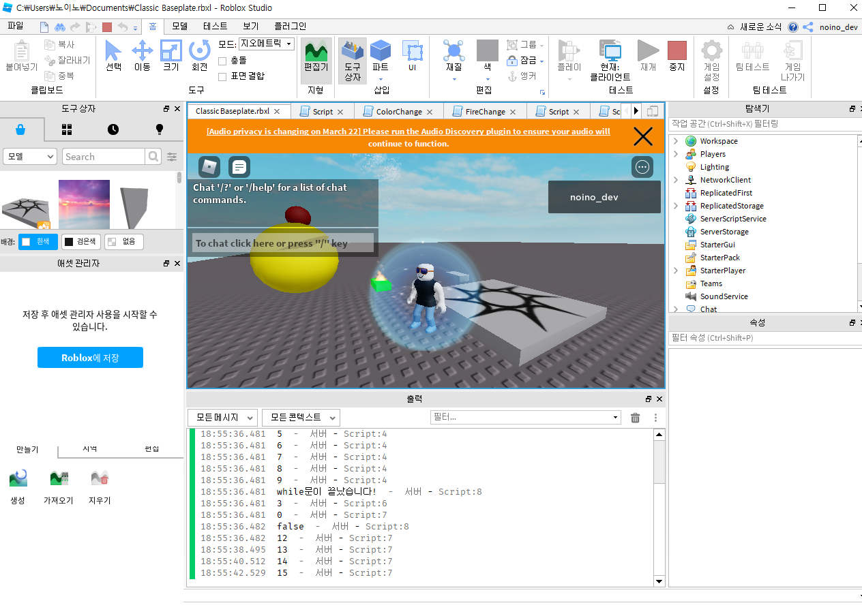The height and width of the screenshot is (616, 862).
Task: Open the help question mark icon
Action: coord(792,27)
